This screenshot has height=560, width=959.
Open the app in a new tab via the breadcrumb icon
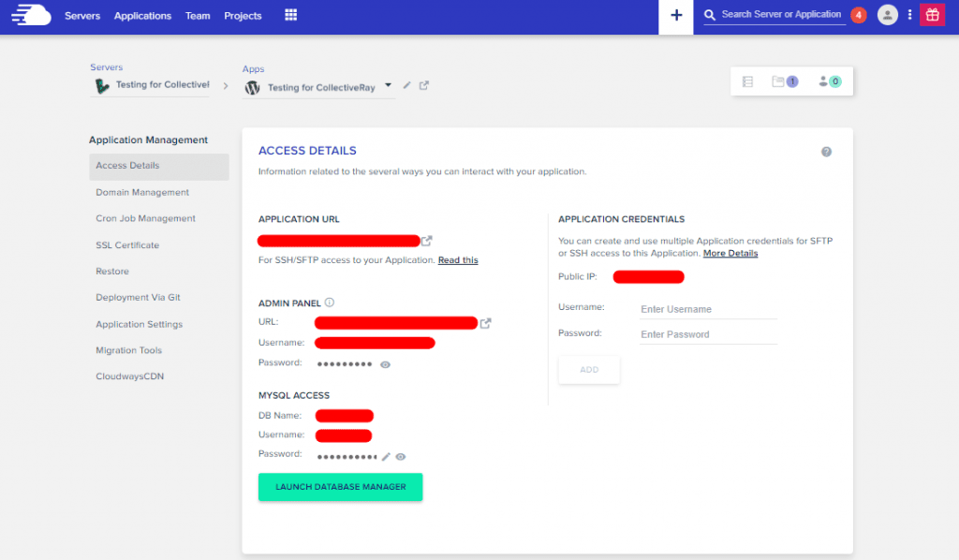(424, 85)
